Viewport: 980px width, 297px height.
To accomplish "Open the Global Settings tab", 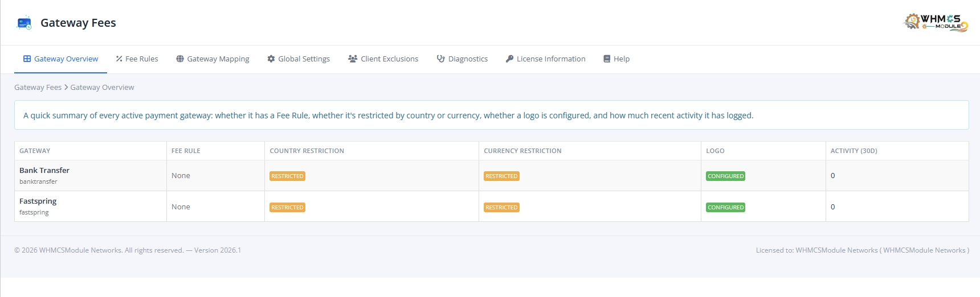I will (299, 59).
